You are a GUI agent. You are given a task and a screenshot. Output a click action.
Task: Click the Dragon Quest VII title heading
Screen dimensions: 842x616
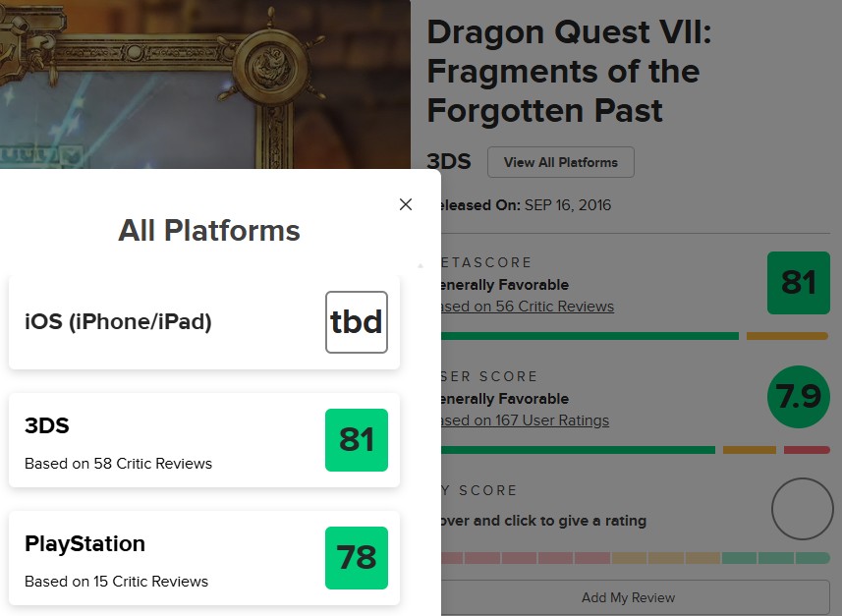tap(570, 71)
